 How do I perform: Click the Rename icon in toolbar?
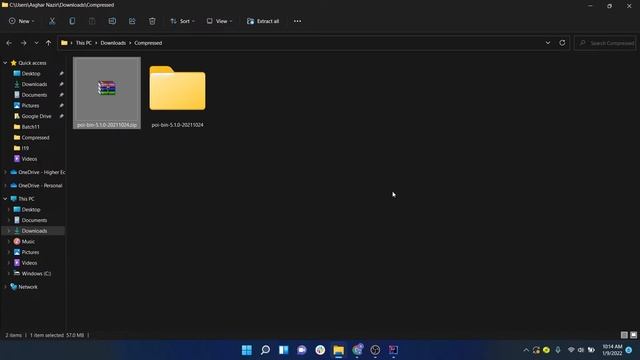pyautogui.click(x=112, y=21)
